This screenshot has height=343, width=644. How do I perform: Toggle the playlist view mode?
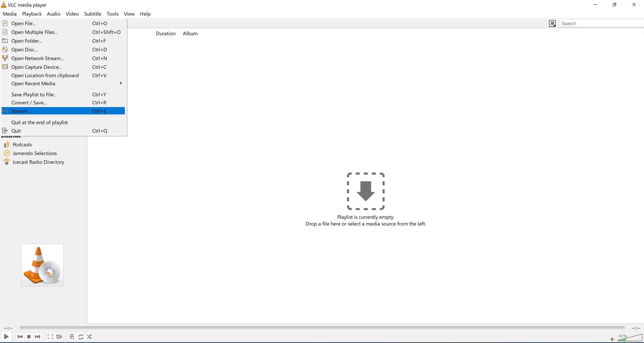coord(71,336)
